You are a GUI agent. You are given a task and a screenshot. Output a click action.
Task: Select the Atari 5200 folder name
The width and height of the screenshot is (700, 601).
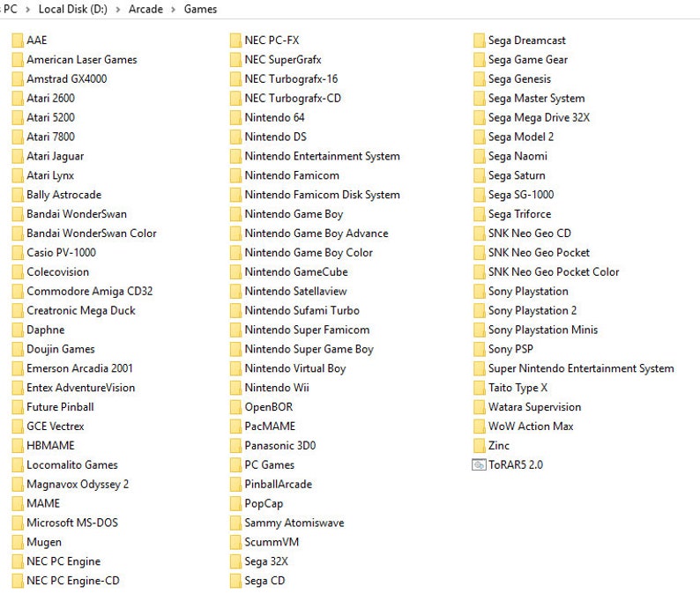click(x=50, y=117)
